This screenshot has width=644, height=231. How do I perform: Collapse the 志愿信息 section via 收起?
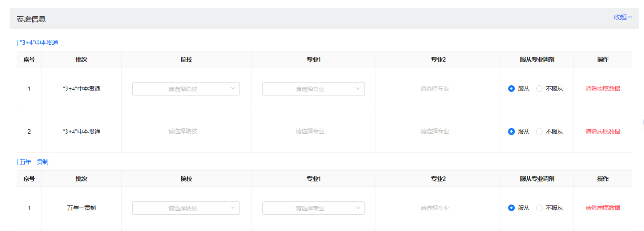622,17
